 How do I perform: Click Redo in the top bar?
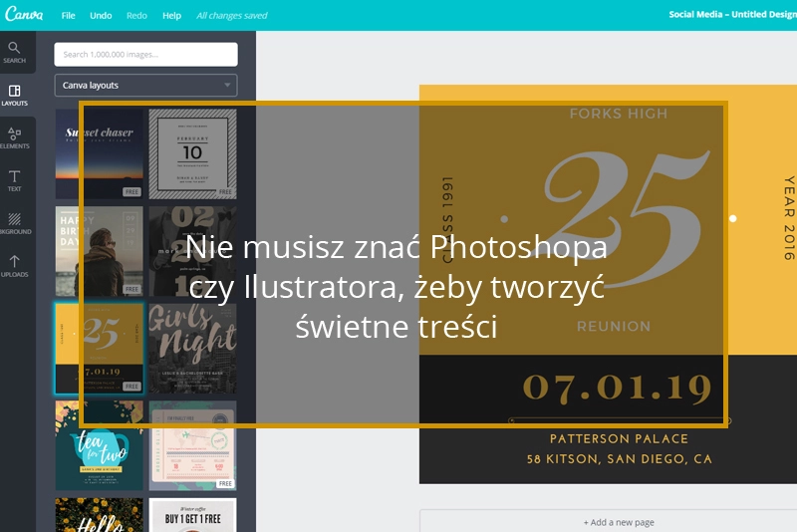click(136, 16)
